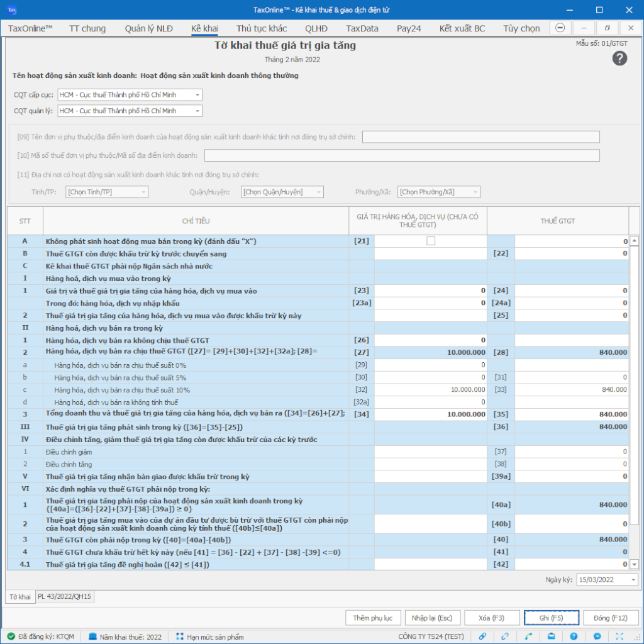Viewport: 644px width, 644px height.
Task: Click the table scrollbar down arrow
Action: [x=634, y=565]
